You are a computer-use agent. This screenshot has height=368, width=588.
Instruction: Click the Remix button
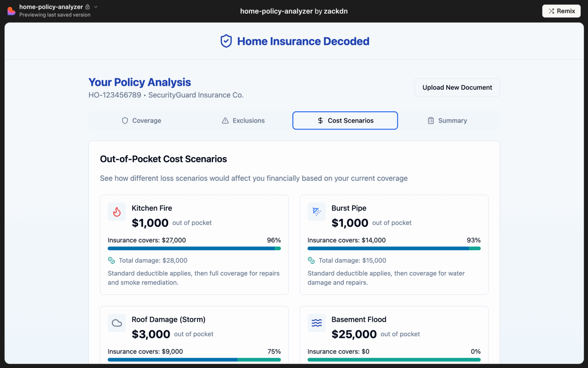tap(561, 11)
